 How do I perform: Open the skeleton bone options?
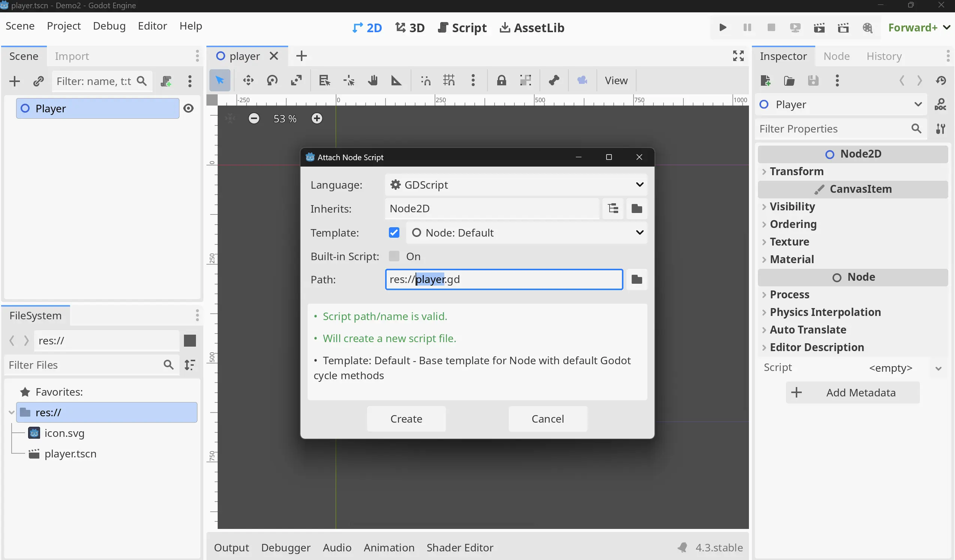(x=554, y=80)
